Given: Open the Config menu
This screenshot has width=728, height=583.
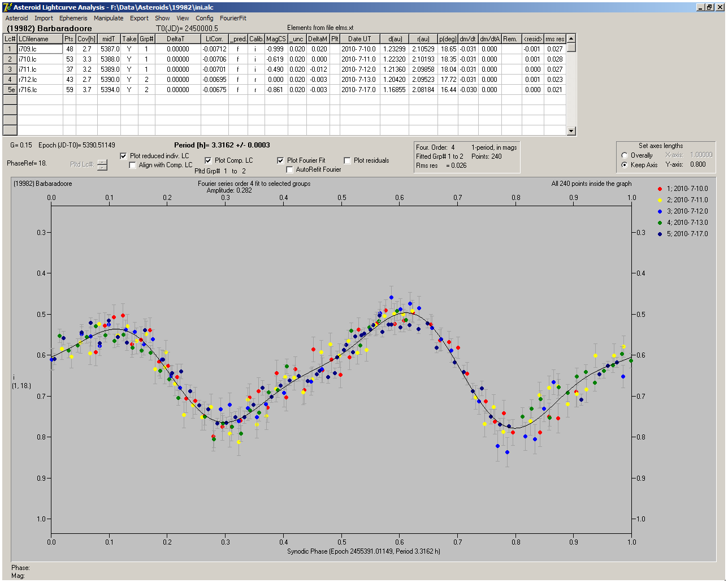Looking at the screenshot, I should [x=205, y=18].
